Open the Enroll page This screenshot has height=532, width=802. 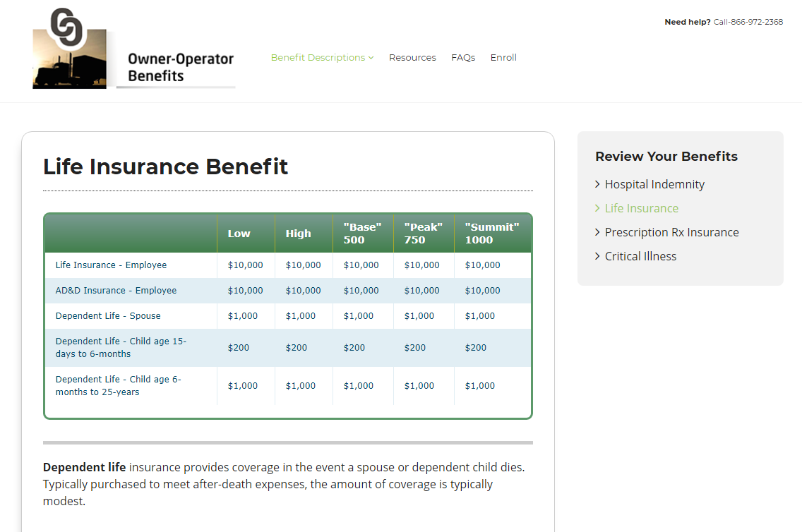point(503,58)
